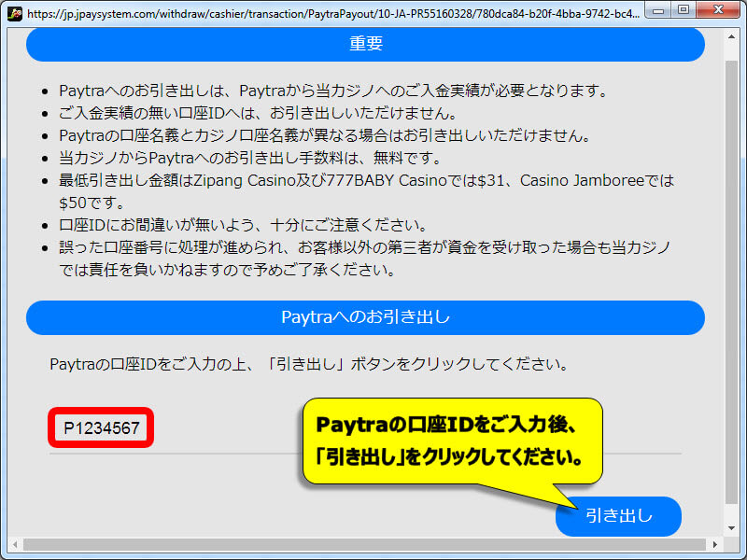The image size is (747, 560).
Task: Click the Paytraへのお引き出し header bar
Action: (365, 317)
